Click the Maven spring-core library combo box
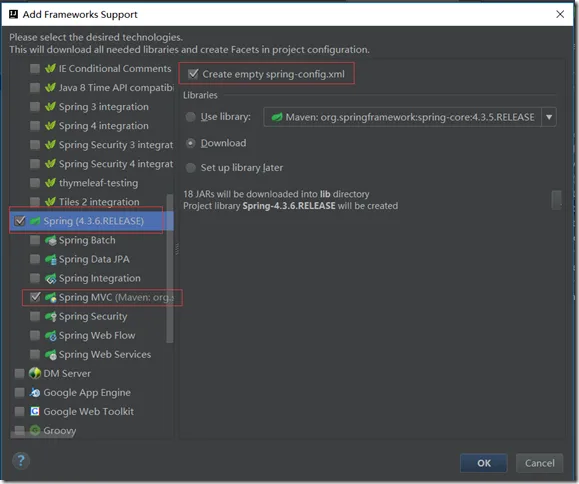The width and height of the screenshot is (579, 484). pos(410,117)
